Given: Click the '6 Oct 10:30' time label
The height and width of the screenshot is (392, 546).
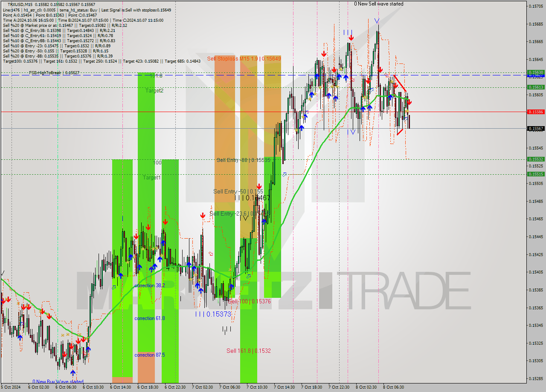Looking at the screenshot, I should coord(93,387).
